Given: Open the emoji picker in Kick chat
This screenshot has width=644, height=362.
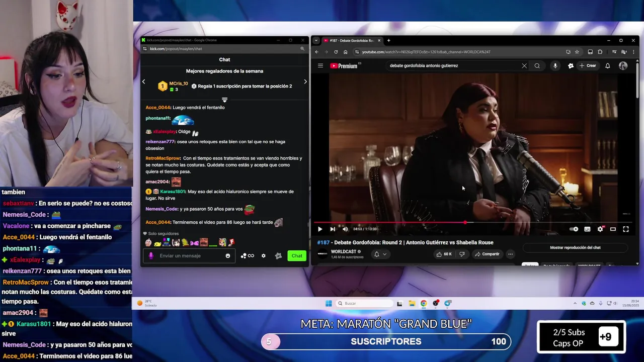Looking at the screenshot, I should [x=227, y=256].
